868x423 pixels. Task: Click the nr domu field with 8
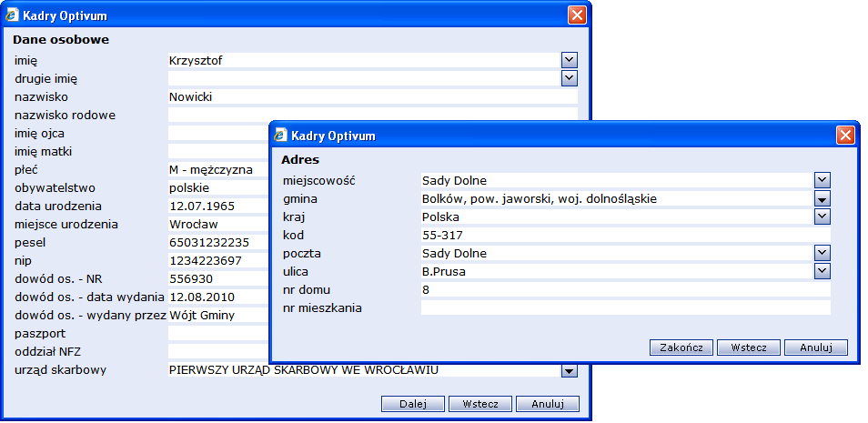[x=626, y=289]
